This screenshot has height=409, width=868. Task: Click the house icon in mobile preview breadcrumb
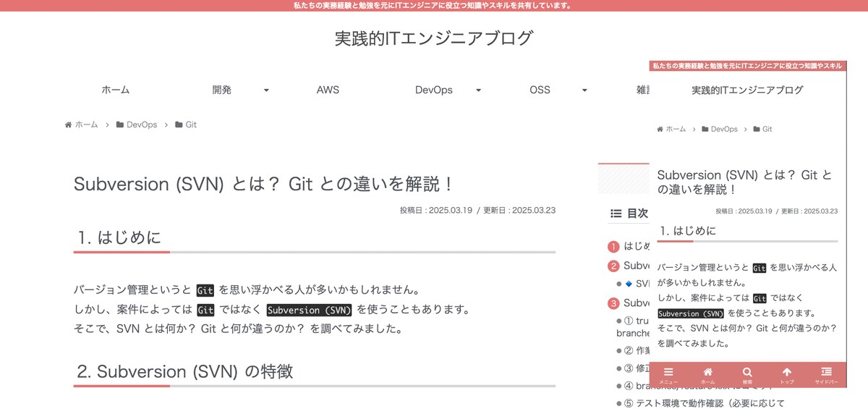(660, 129)
